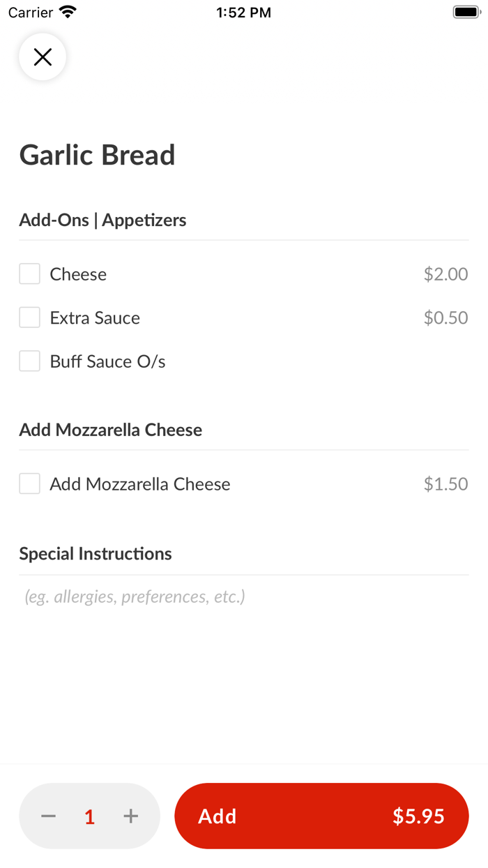Tap the quantity value showing 1
This screenshot has width=488, height=868.
coord(89,816)
